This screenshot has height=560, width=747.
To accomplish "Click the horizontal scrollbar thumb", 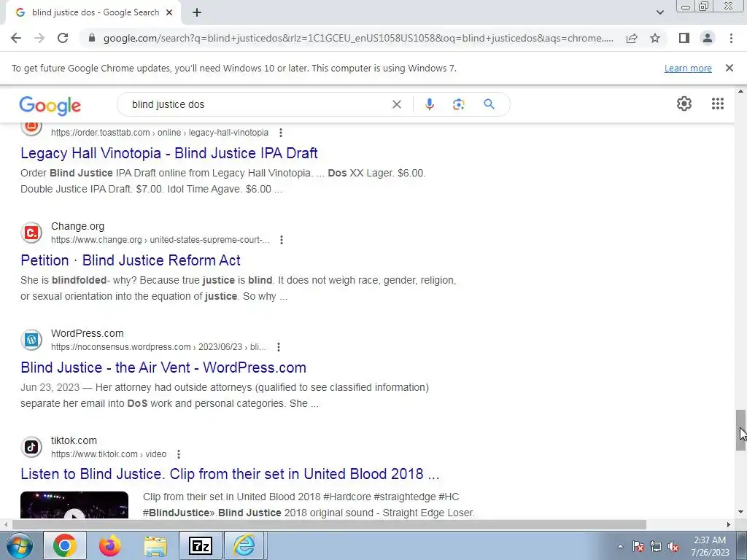I will click(329, 524).
